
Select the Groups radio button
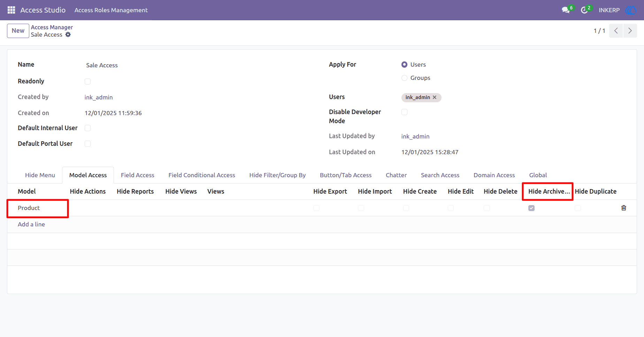(404, 78)
